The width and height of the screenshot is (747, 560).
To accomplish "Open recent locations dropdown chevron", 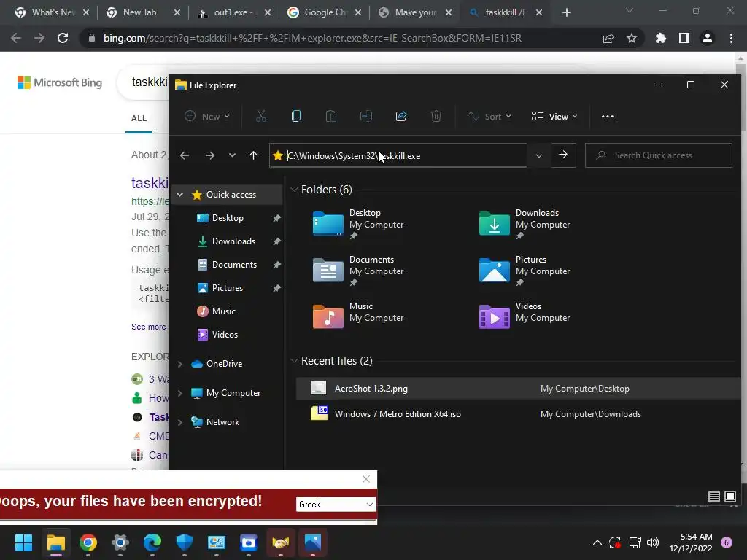I will pos(232,155).
